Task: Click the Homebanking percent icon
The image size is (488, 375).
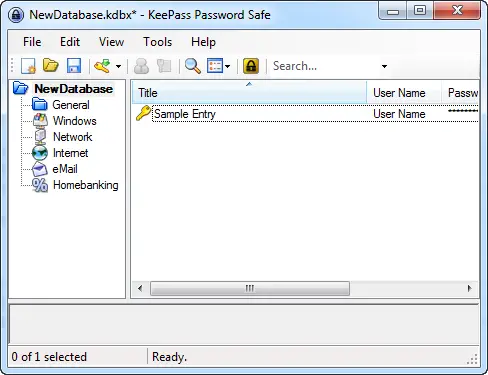Action: tap(40, 185)
